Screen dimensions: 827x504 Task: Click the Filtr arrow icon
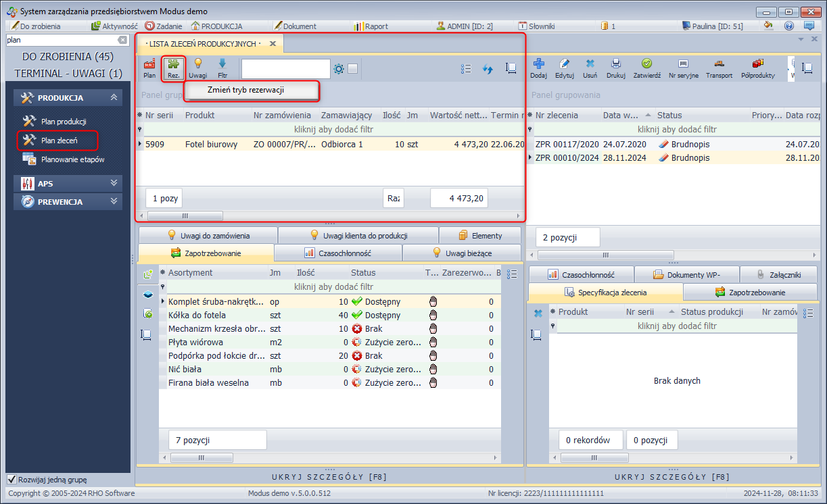tap(222, 67)
